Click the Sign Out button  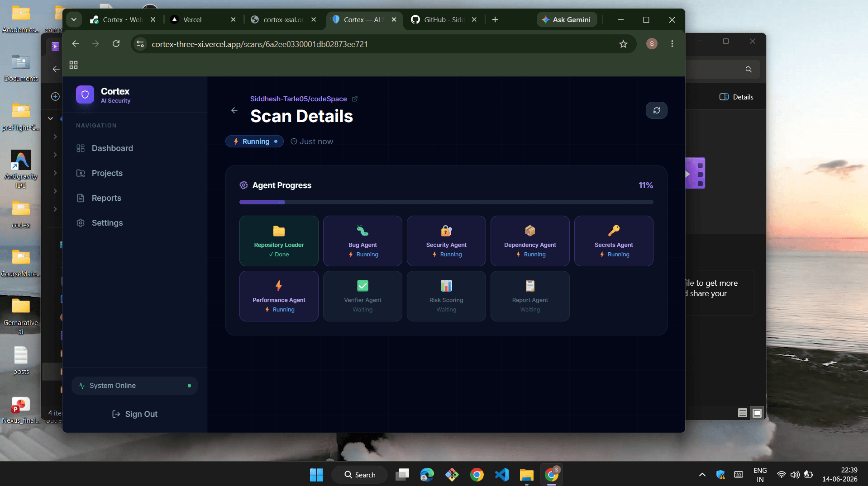point(135,414)
